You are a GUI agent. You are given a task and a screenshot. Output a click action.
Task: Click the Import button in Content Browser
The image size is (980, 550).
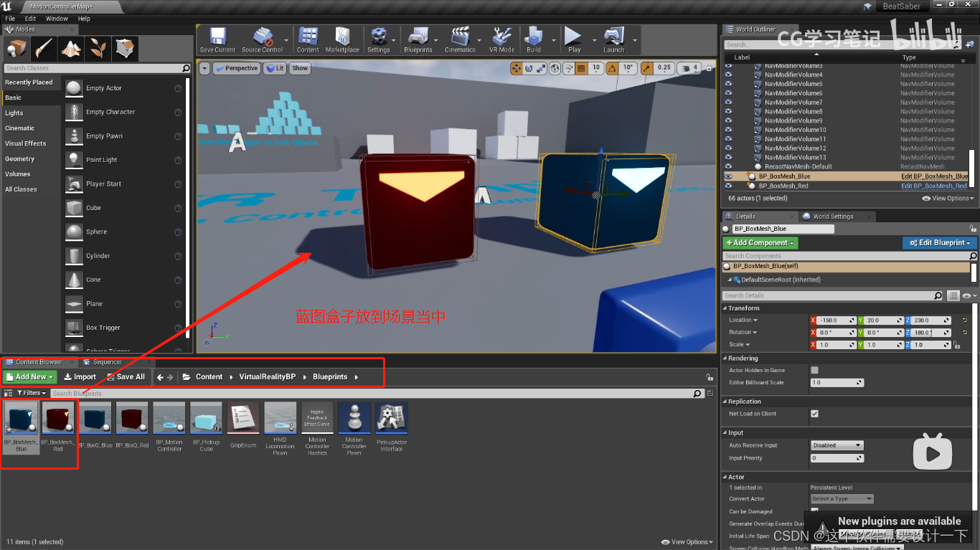[x=80, y=376]
